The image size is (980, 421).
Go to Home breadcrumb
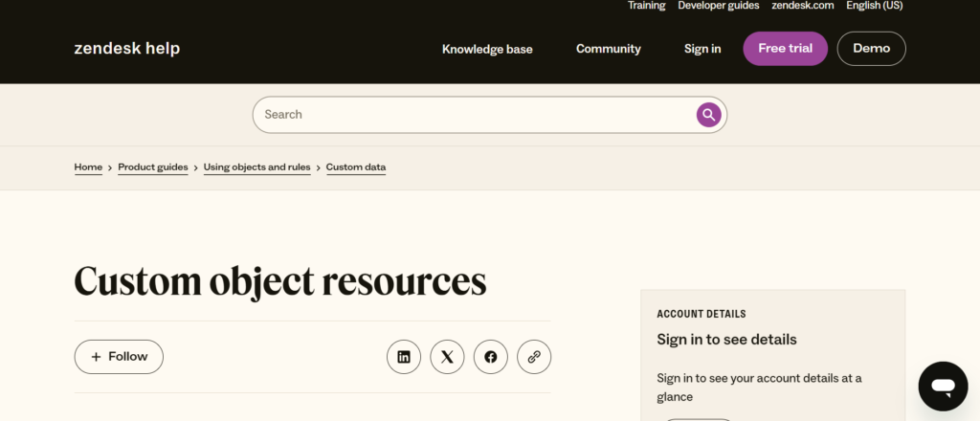(88, 167)
